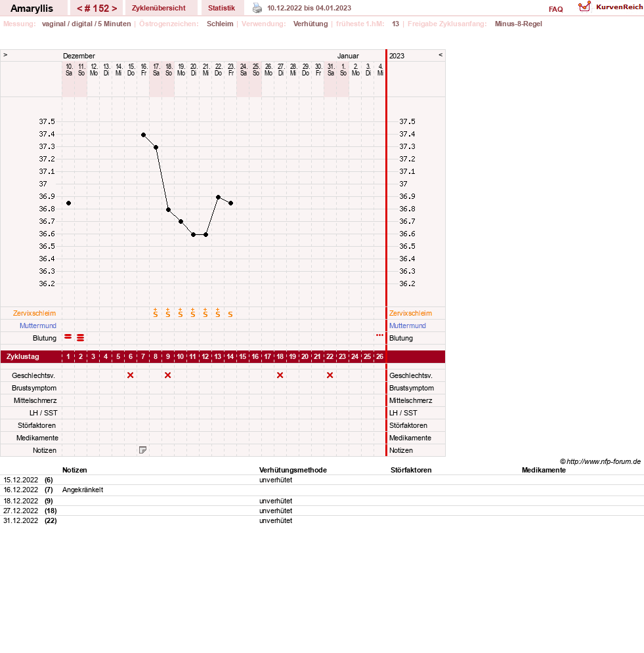Viewport: 644px width, 653px height.
Task: Click the date range '10.12.2022 bis 04.01.2023'
Action: tap(309, 8)
